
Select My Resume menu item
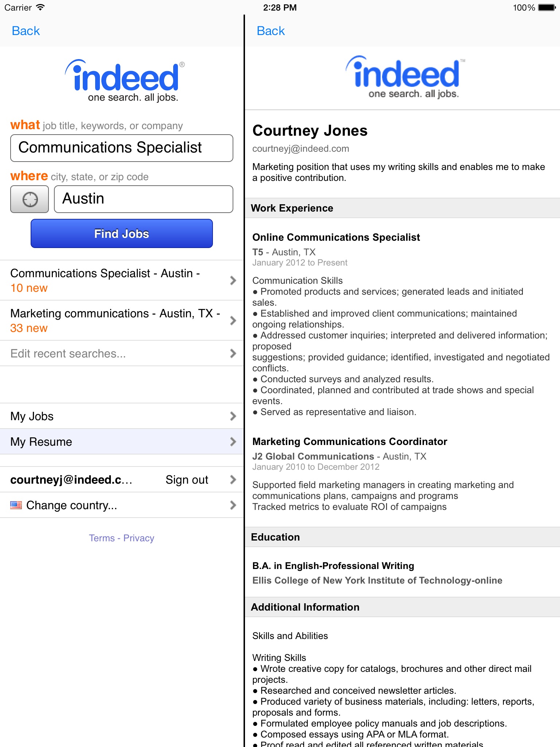click(x=122, y=441)
